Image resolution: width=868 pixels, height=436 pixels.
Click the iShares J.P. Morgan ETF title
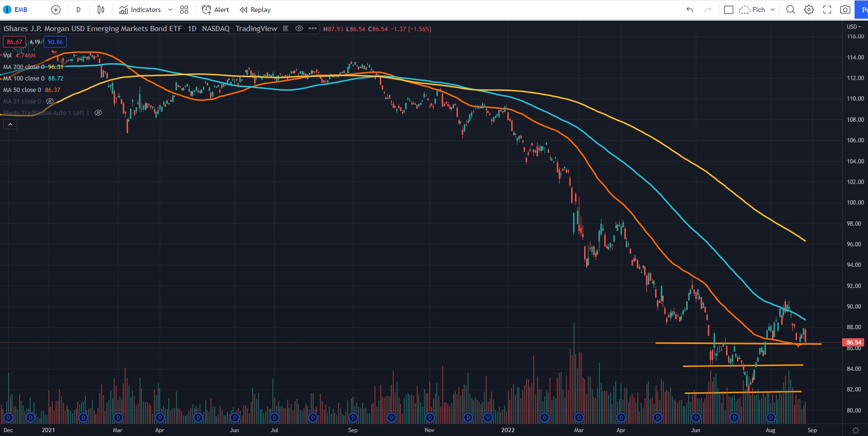click(x=92, y=29)
